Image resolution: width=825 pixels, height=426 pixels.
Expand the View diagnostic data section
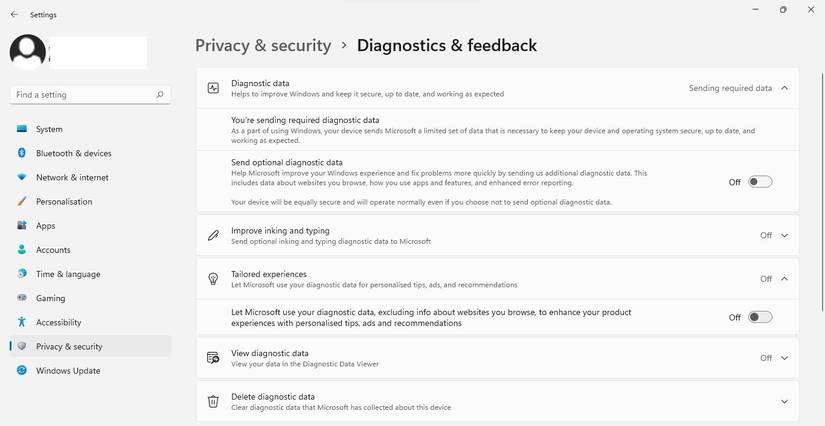pyautogui.click(x=785, y=358)
